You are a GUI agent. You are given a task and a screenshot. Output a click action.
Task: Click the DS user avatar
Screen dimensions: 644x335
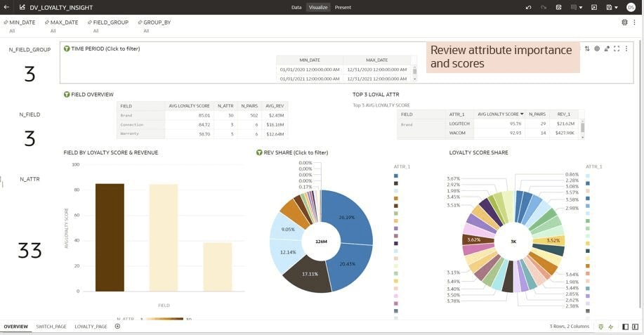[x=631, y=7]
